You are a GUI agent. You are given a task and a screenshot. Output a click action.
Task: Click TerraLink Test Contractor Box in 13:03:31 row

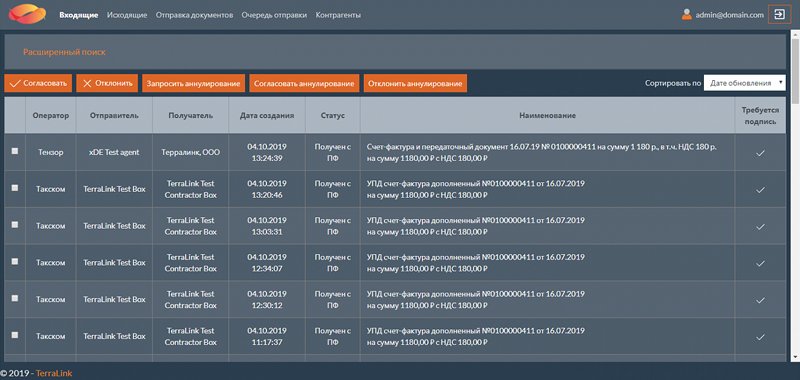pyautogui.click(x=191, y=226)
